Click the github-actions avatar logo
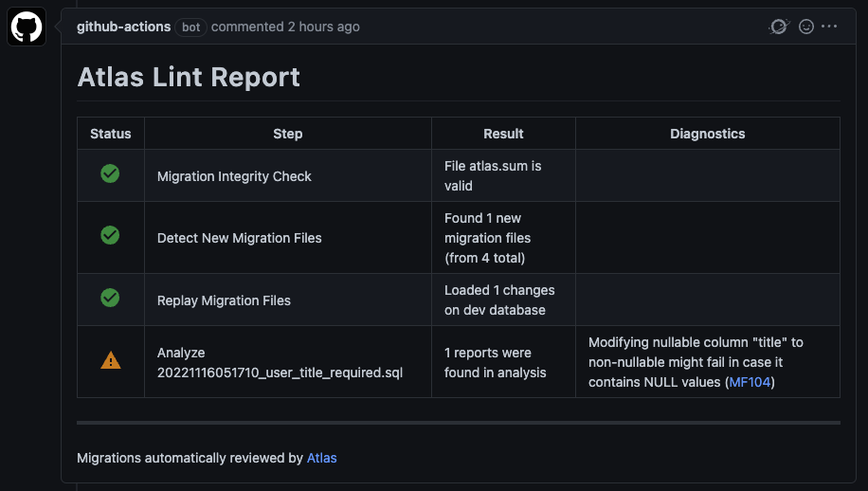This screenshot has width=868, height=491. tap(27, 27)
